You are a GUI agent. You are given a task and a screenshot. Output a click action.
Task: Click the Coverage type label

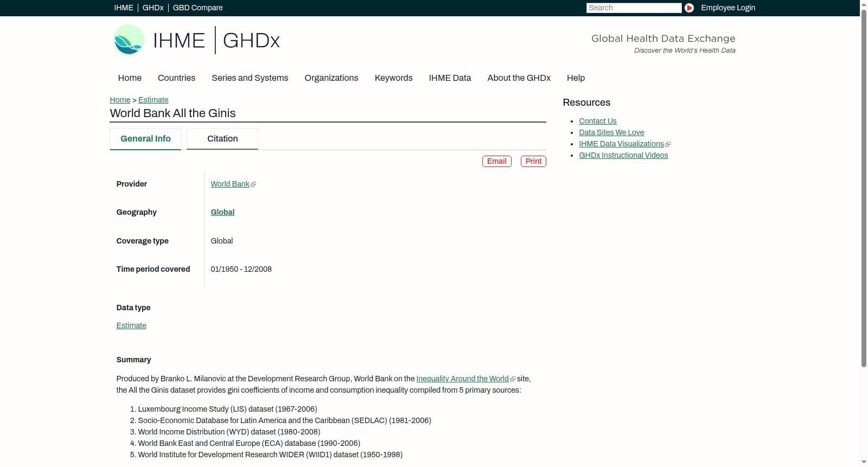tap(142, 241)
